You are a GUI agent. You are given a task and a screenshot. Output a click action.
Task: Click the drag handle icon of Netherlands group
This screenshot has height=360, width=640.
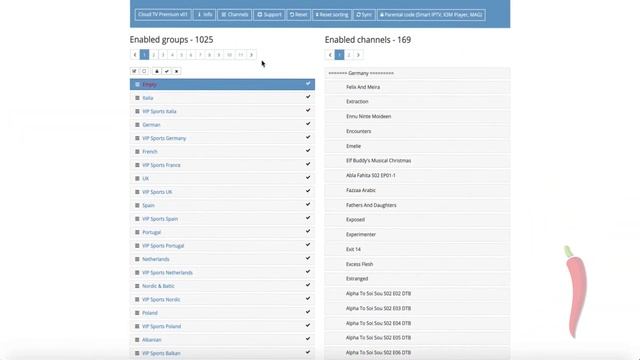[137, 259]
